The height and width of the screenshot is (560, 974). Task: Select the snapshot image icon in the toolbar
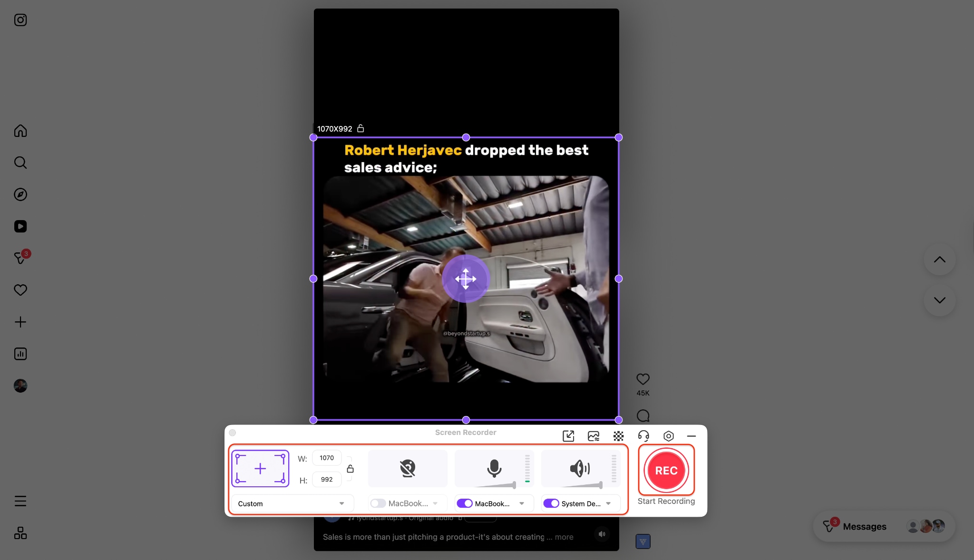click(593, 436)
